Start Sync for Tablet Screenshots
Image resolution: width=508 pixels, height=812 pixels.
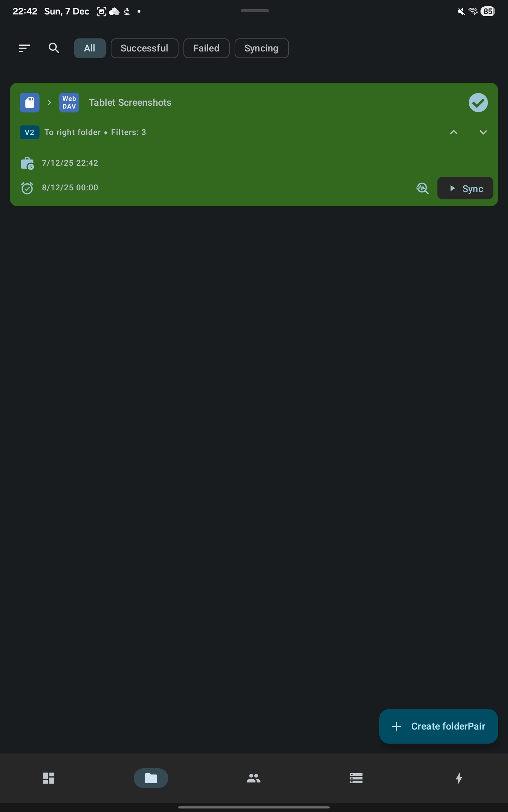[x=465, y=188]
